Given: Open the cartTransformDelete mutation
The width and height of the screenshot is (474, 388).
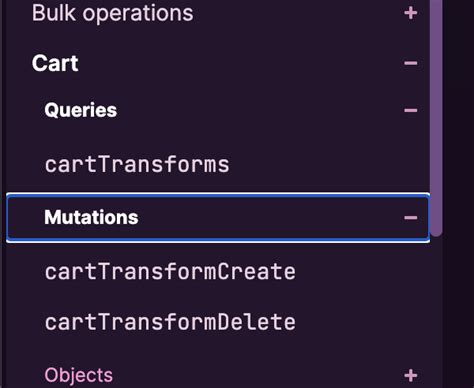Looking at the screenshot, I should click(x=170, y=322).
